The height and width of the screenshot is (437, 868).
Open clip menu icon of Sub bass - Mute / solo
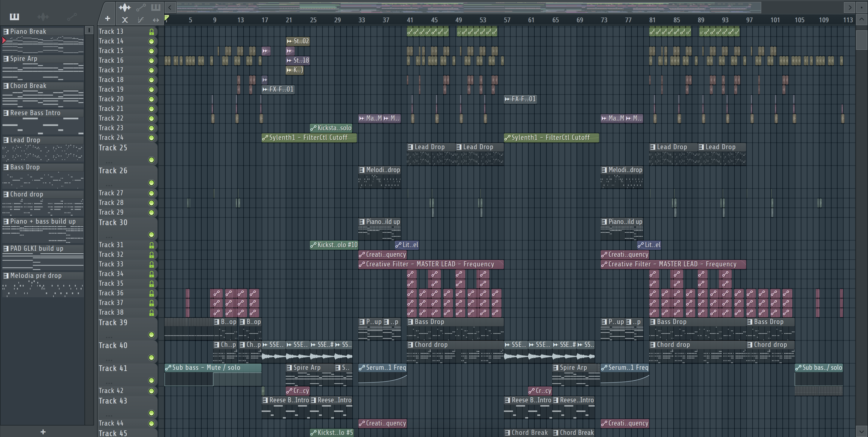click(168, 368)
